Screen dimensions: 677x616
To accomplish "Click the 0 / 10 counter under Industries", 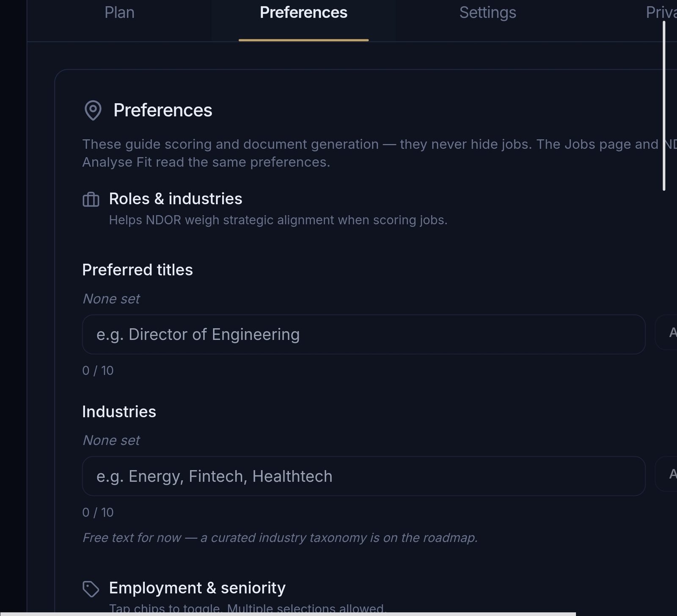I will coord(98,512).
